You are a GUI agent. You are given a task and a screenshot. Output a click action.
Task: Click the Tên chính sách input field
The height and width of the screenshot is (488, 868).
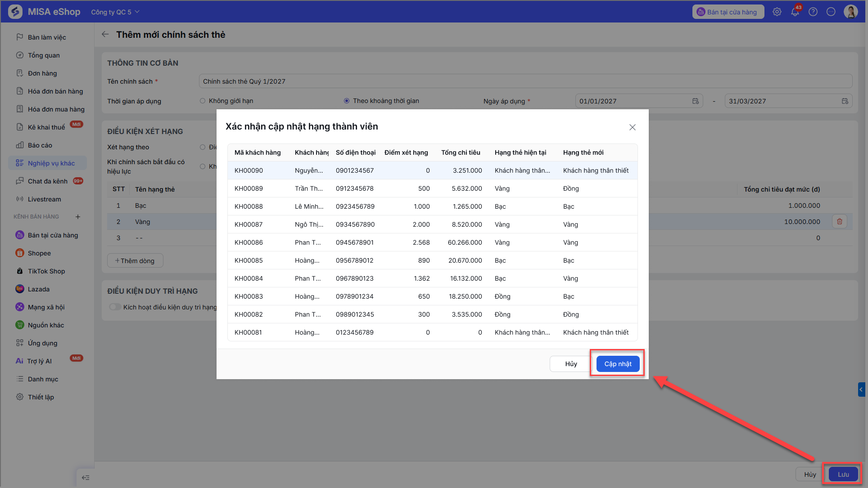coord(525,81)
